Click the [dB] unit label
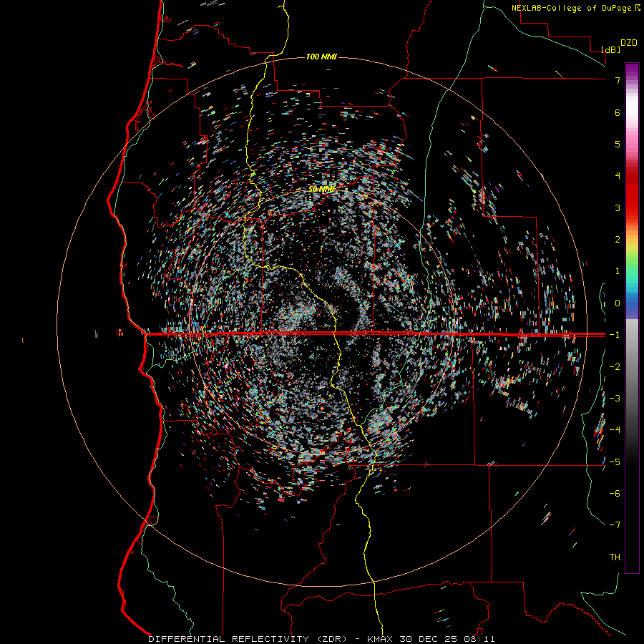This screenshot has height=644, width=644. tap(611, 49)
